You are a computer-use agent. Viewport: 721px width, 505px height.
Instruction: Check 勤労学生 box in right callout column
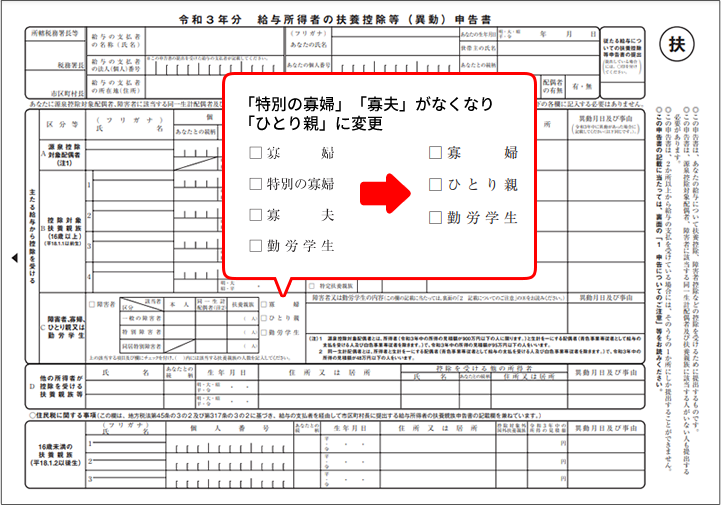[435, 217]
